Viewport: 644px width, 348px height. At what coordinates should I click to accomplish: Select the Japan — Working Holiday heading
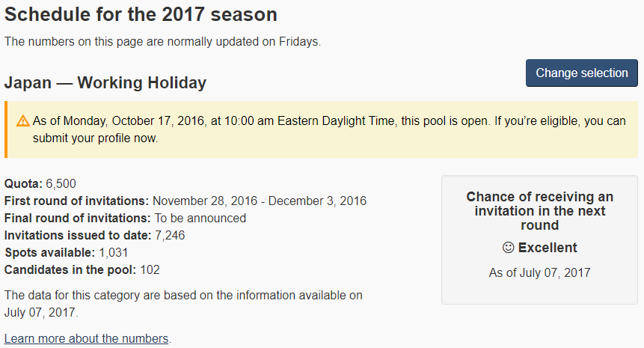pos(105,82)
